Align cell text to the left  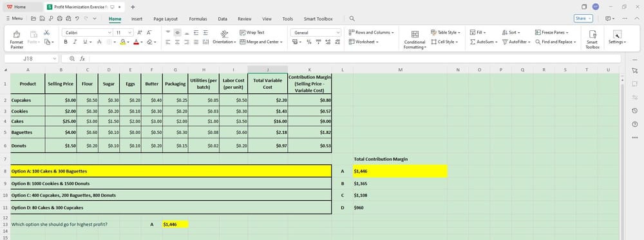tap(168, 42)
